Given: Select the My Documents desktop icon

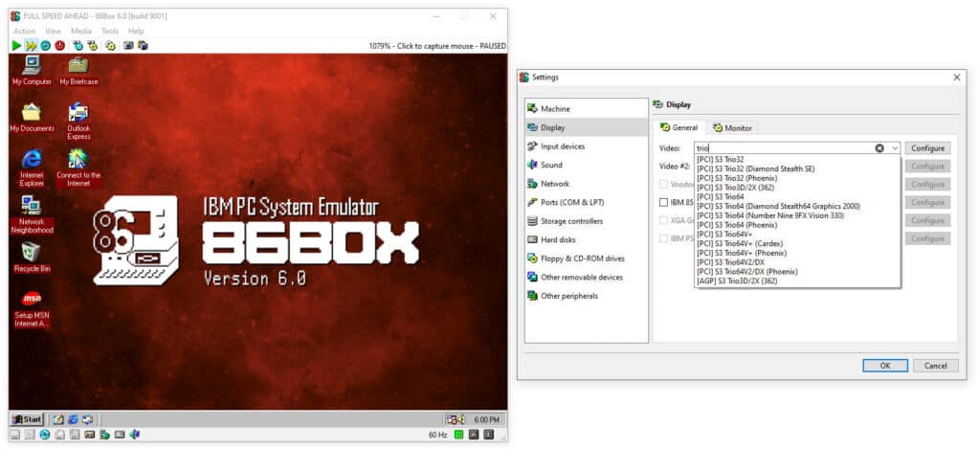Looking at the screenshot, I should 32,118.
